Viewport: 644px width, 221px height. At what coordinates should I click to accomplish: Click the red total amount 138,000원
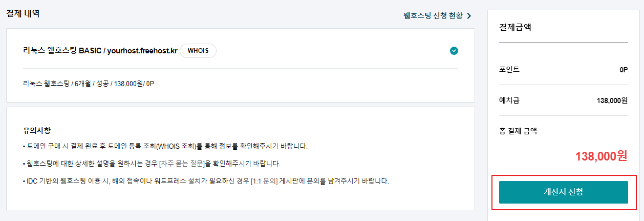pyautogui.click(x=602, y=156)
